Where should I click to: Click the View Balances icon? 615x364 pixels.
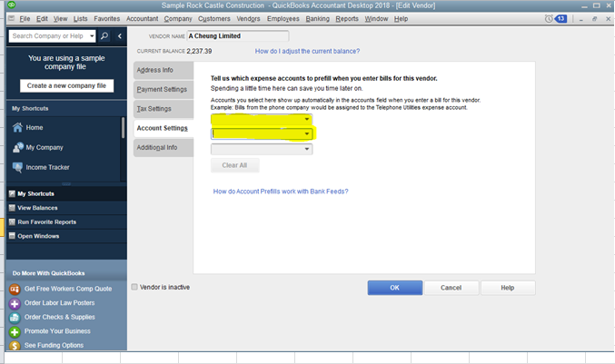point(12,208)
